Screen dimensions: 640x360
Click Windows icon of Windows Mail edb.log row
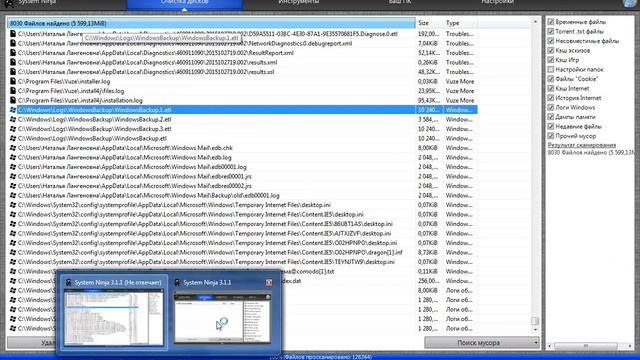13,157
